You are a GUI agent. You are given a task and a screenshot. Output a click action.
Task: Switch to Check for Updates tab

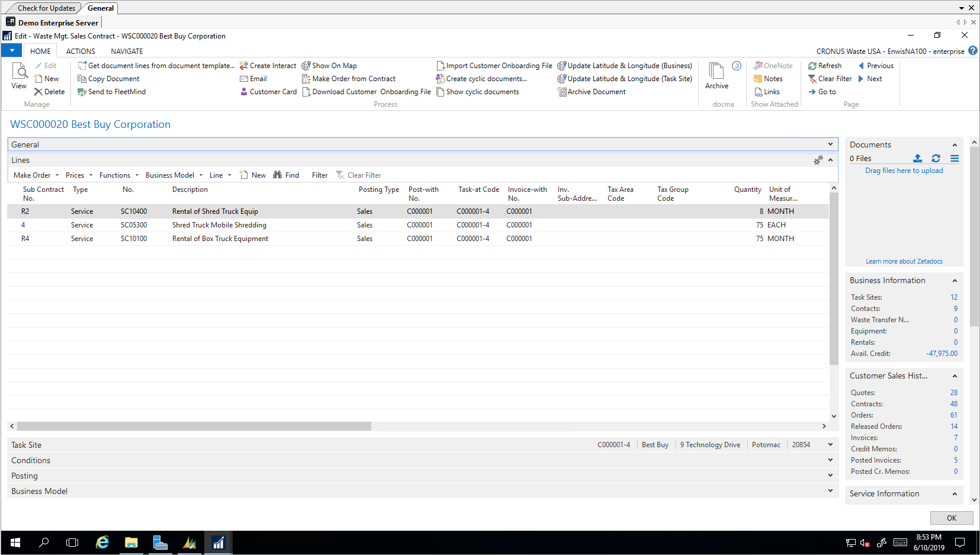tap(46, 8)
